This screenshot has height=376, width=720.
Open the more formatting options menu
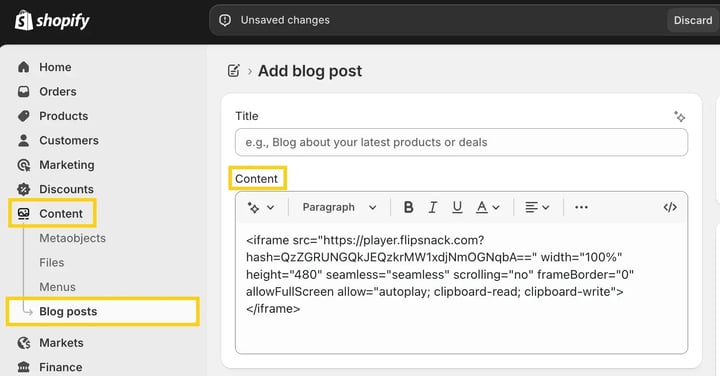pyautogui.click(x=581, y=208)
